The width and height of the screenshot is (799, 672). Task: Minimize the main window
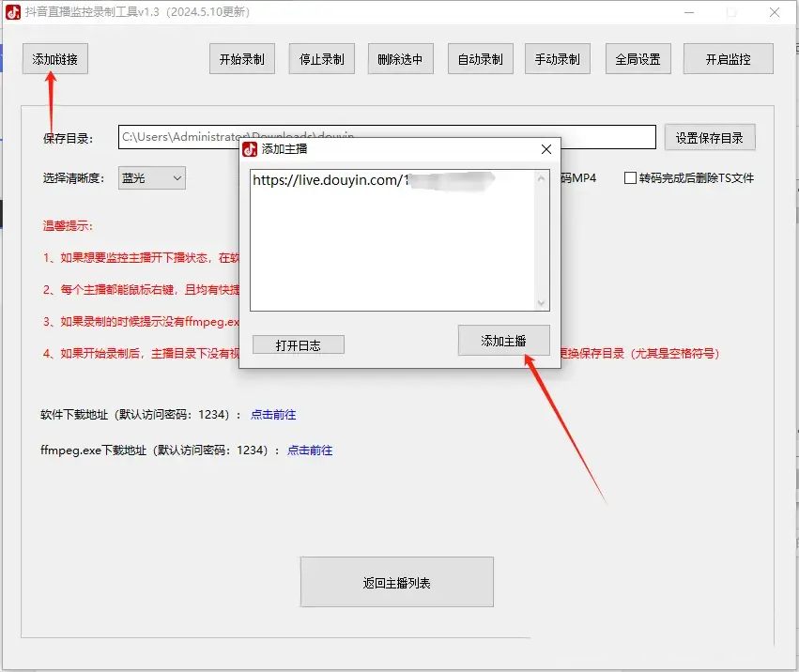(689, 12)
